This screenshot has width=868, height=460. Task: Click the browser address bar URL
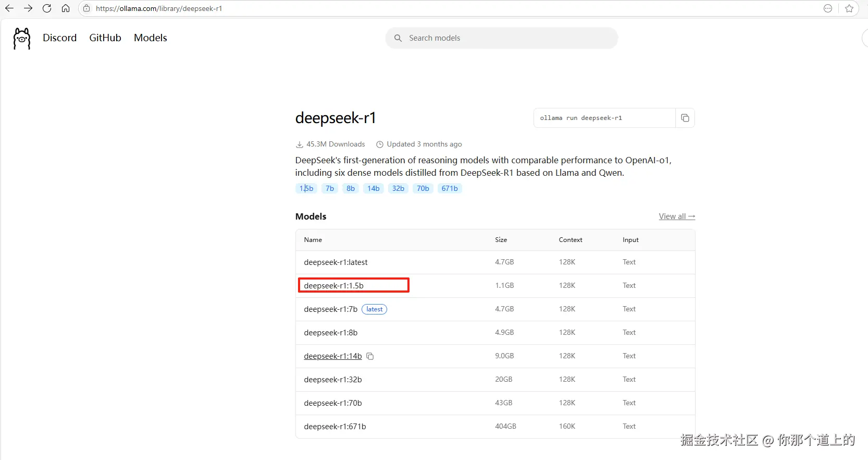(159, 8)
